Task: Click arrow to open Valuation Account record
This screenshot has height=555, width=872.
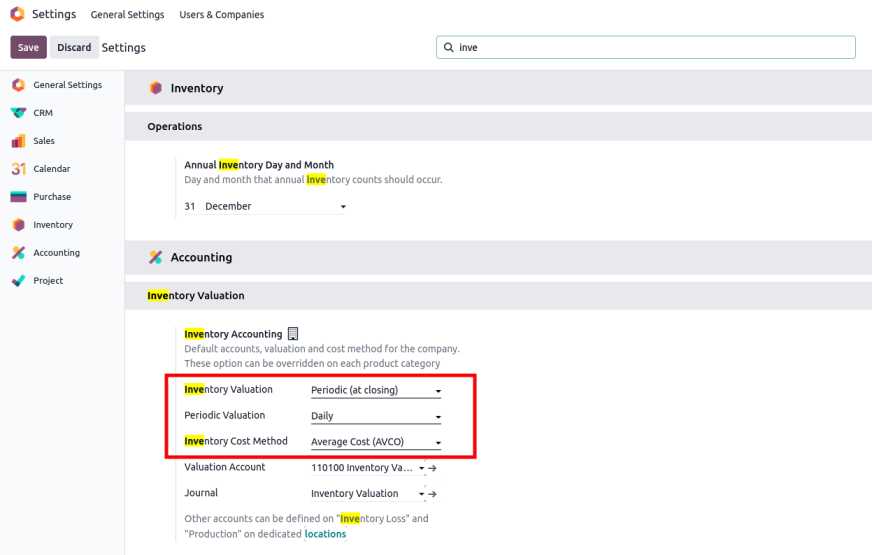Action: click(433, 468)
